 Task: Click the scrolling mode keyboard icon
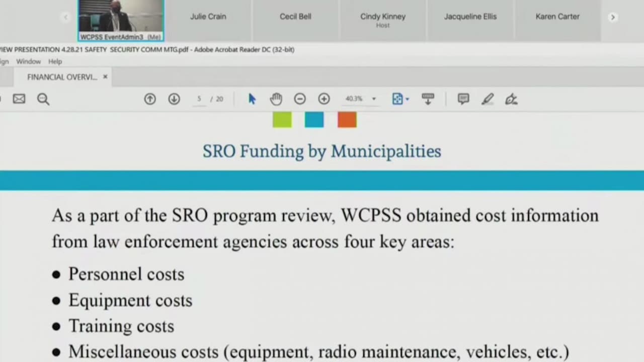pyautogui.click(x=428, y=99)
